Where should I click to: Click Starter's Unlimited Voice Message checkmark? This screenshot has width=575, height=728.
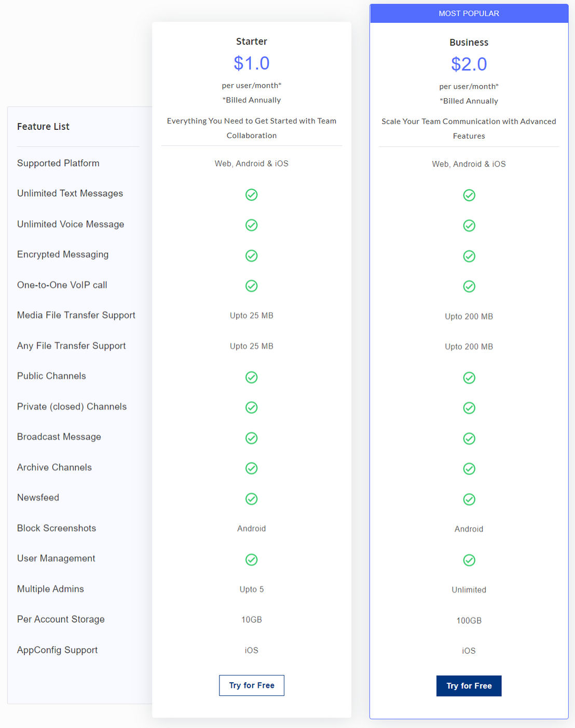[x=252, y=225]
